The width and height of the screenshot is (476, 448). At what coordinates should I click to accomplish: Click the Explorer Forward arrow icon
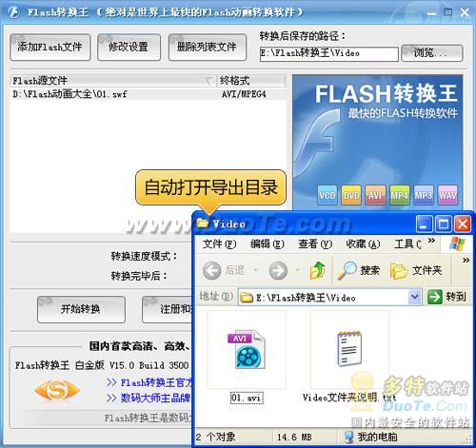[x=278, y=270]
